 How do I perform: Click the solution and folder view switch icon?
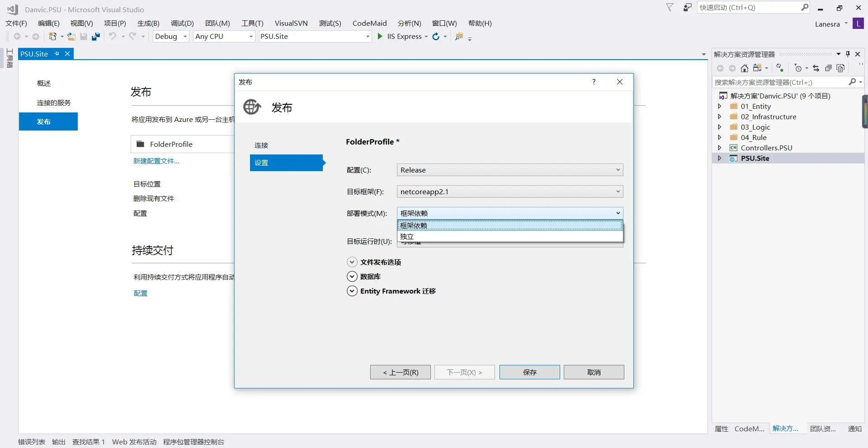click(x=757, y=68)
